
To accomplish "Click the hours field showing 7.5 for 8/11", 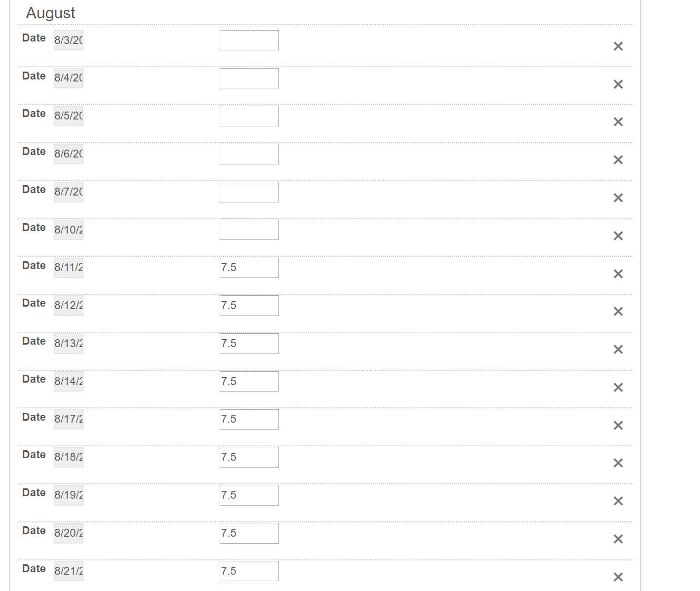I will coord(249,268).
